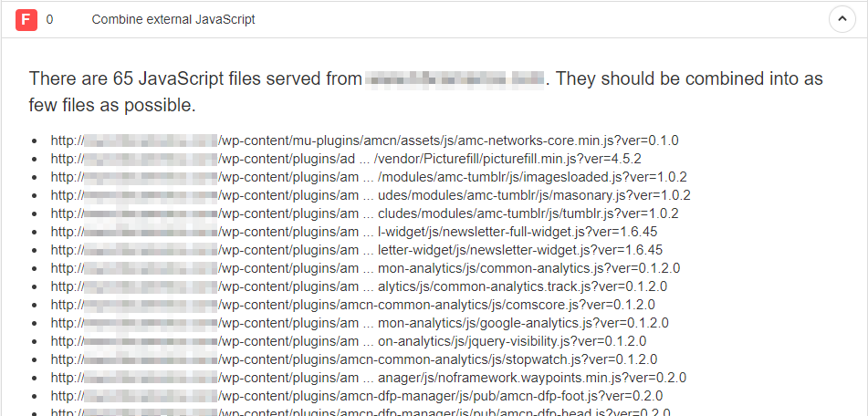Open the amc-networks-core.min.js link

[365, 140]
